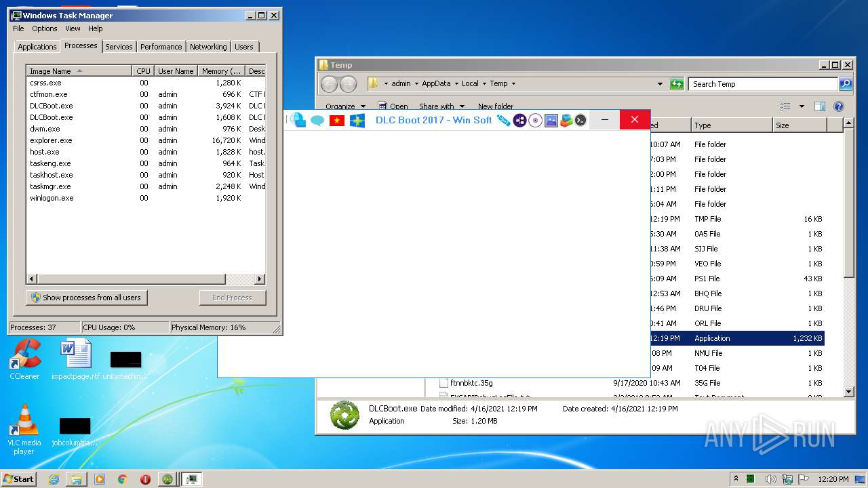Click the Explorer refresh address button
Image resolution: width=868 pixels, height=488 pixels.
pos(677,84)
